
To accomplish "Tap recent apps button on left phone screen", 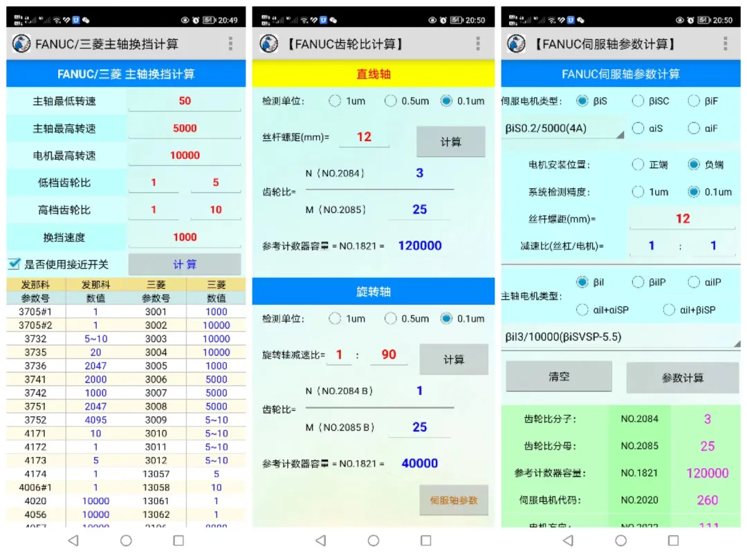I will pyautogui.click(x=178, y=540).
